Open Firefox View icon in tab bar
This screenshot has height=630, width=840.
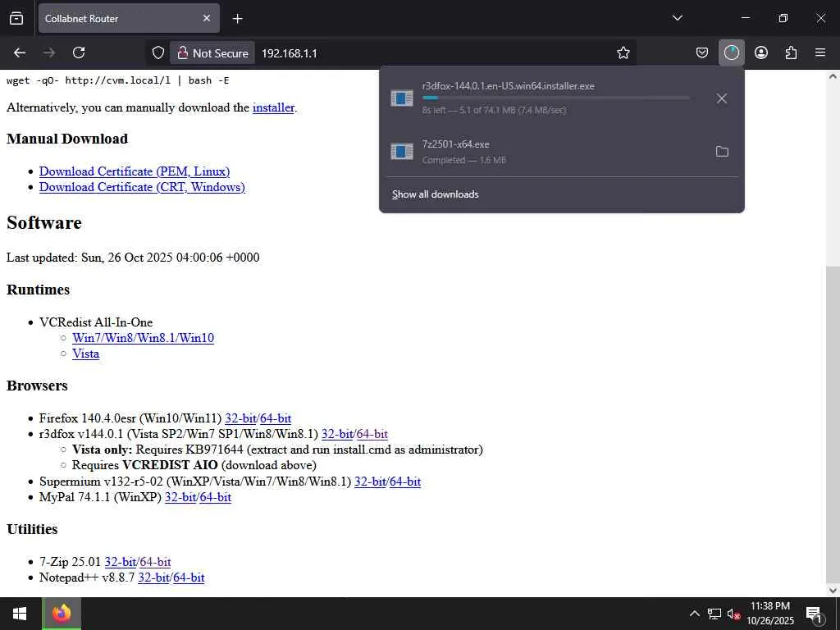coord(16,18)
